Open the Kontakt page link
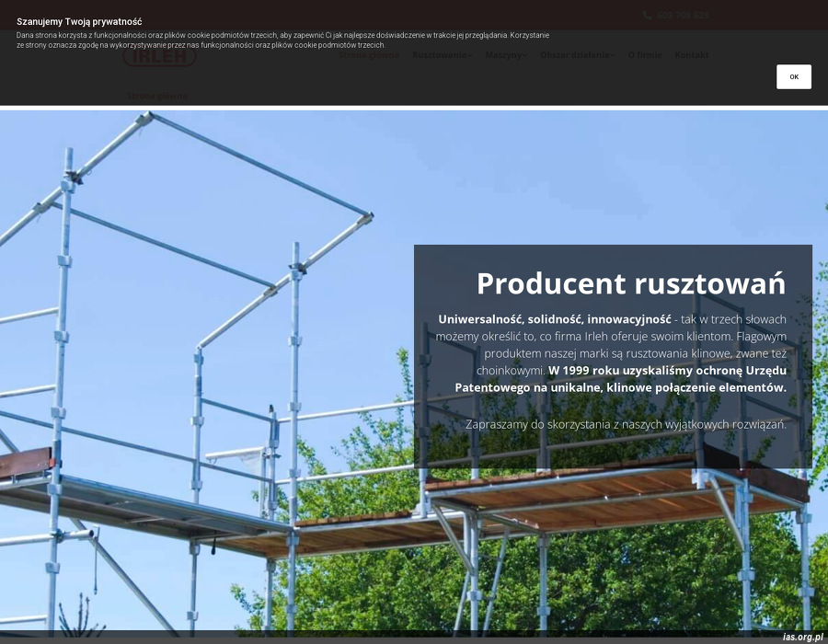This screenshot has width=828, height=644. pyautogui.click(x=692, y=55)
